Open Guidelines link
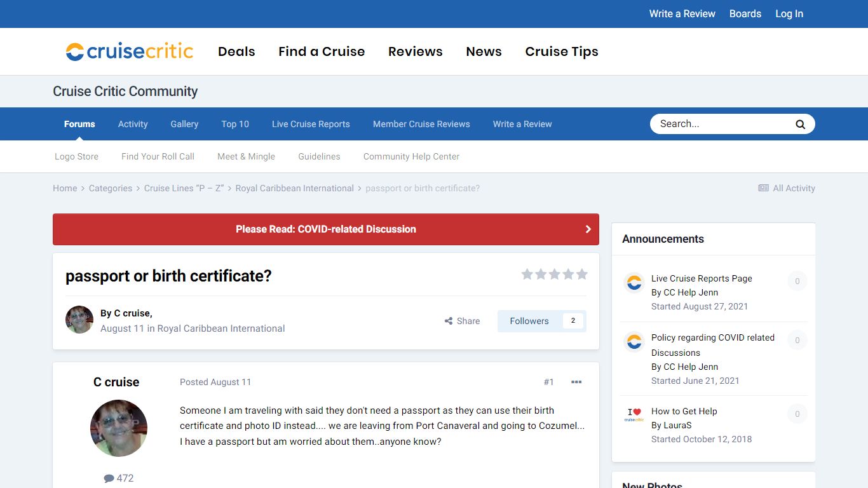 [x=319, y=156]
